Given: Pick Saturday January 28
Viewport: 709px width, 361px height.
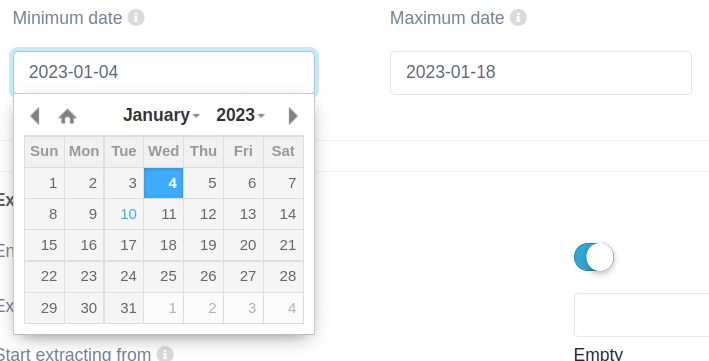Looking at the screenshot, I should [x=284, y=276].
